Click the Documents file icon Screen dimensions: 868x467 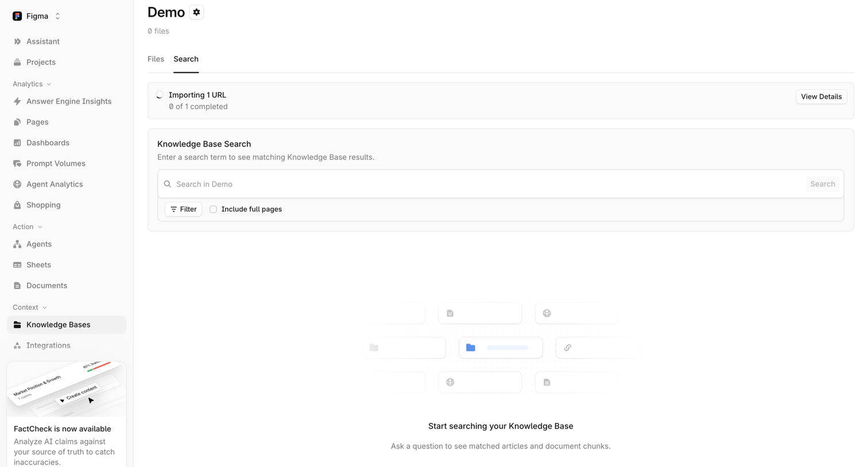(17, 286)
